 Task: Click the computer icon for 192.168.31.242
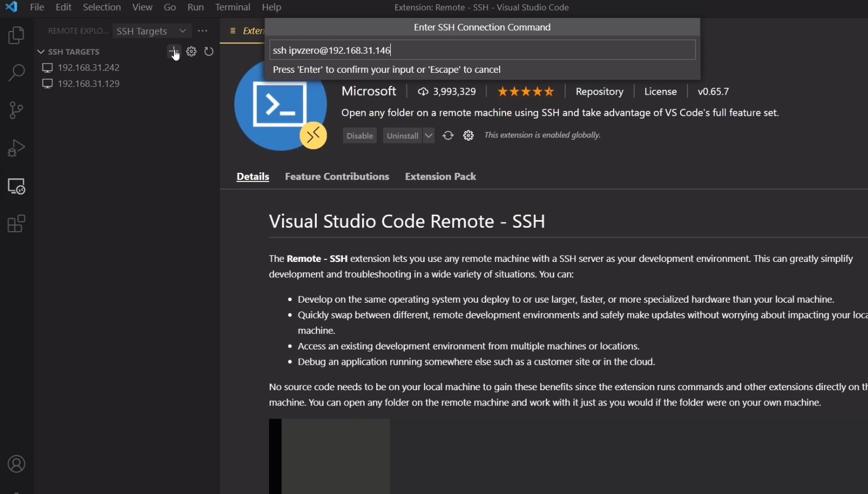click(x=48, y=68)
